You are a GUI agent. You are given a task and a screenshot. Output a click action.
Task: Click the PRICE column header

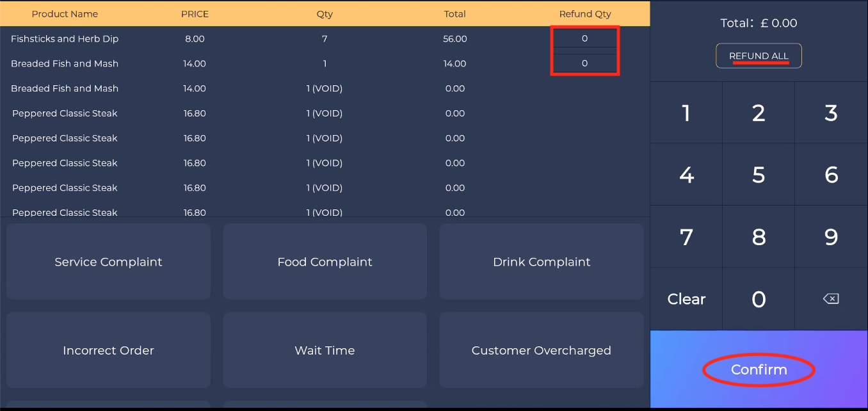click(x=195, y=13)
